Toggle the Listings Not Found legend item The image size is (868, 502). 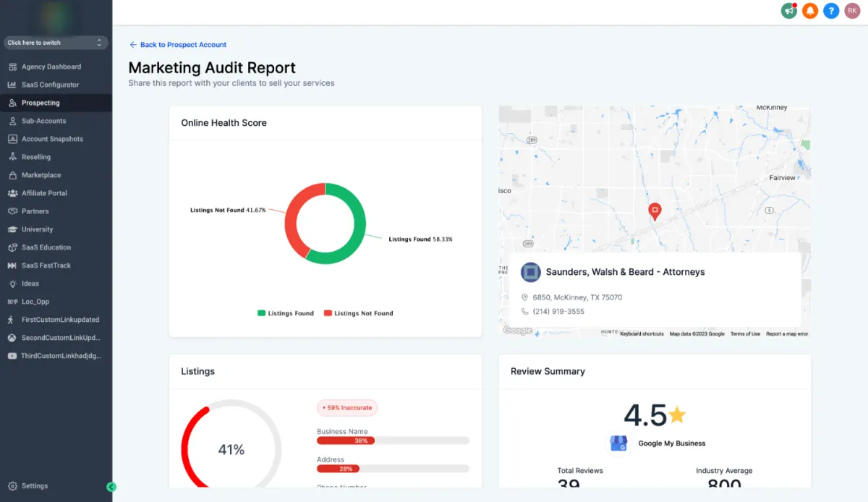coord(359,313)
